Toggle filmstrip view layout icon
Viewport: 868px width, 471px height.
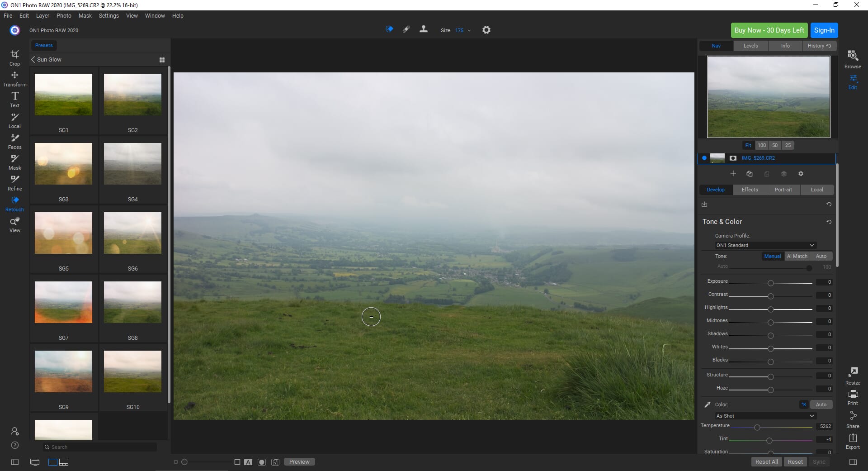[x=64, y=462]
